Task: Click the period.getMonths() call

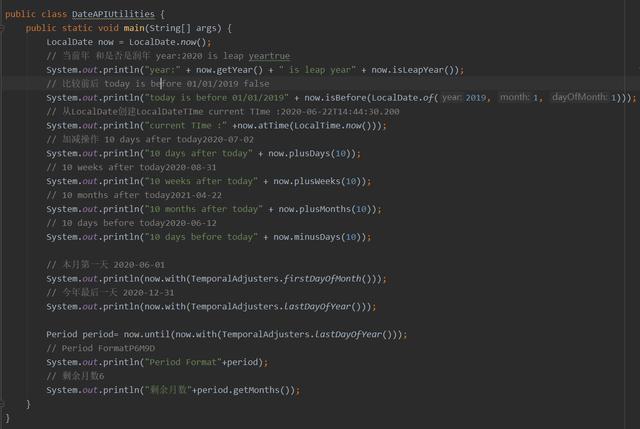Action: click(246, 390)
